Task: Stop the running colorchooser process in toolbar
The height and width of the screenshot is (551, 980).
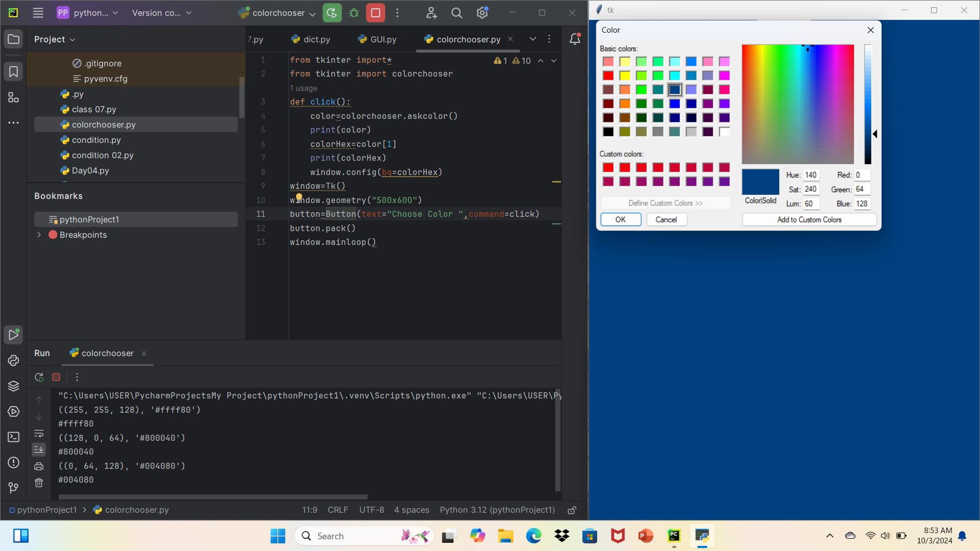Action: pos(376,13)
